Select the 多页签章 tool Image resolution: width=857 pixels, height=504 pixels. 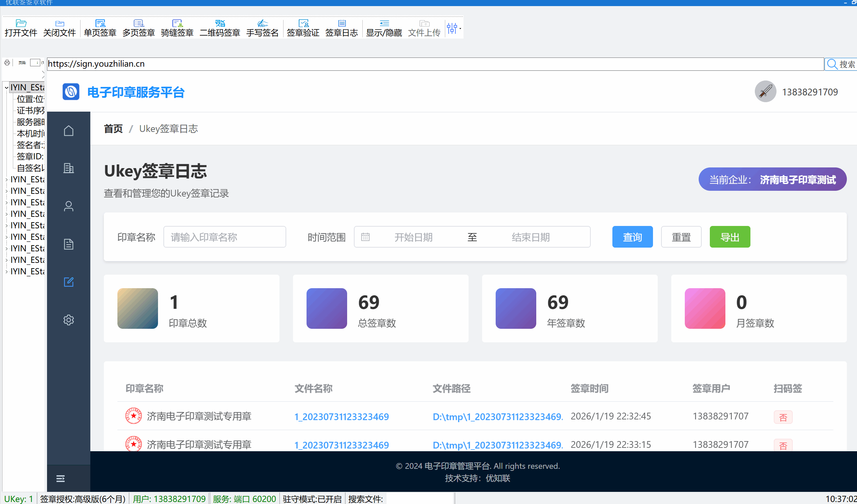(138, 28)
